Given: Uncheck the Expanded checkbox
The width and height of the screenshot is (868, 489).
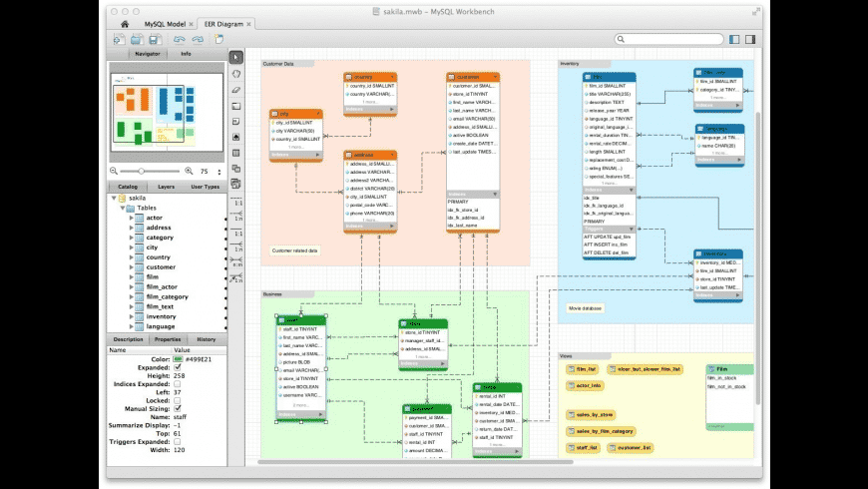Looking at the screenshot, I should tap(178, 367).
